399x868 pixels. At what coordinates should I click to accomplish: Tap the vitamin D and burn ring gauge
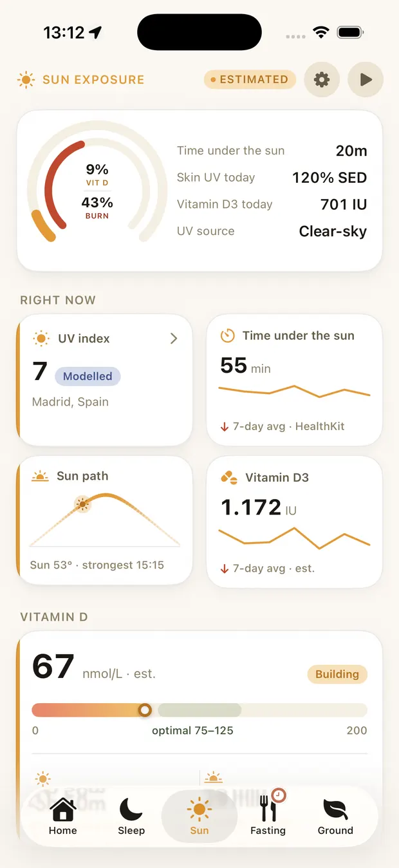[89, 191]
